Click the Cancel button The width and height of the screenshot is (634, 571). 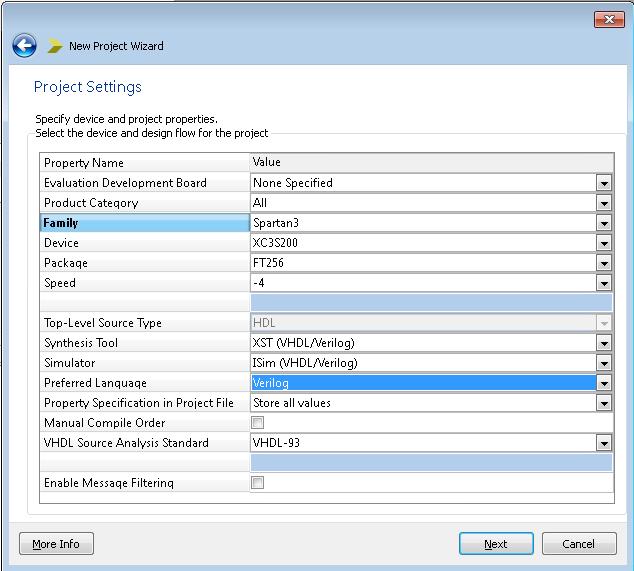click(579, 544)
